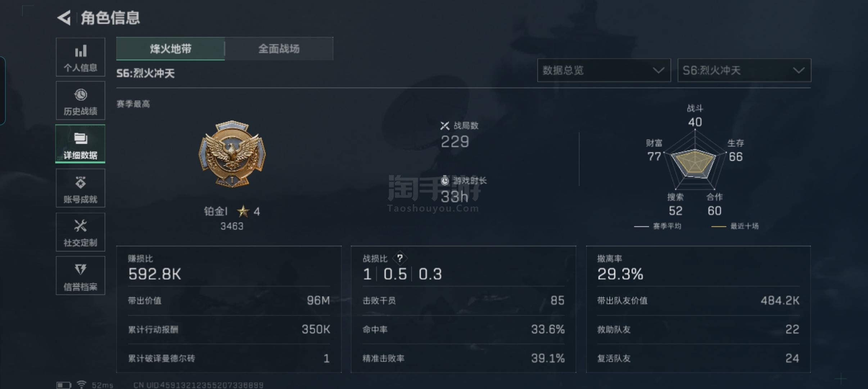
Task: Click the 撤离率 value 29.3%
Action: point(620,274)
